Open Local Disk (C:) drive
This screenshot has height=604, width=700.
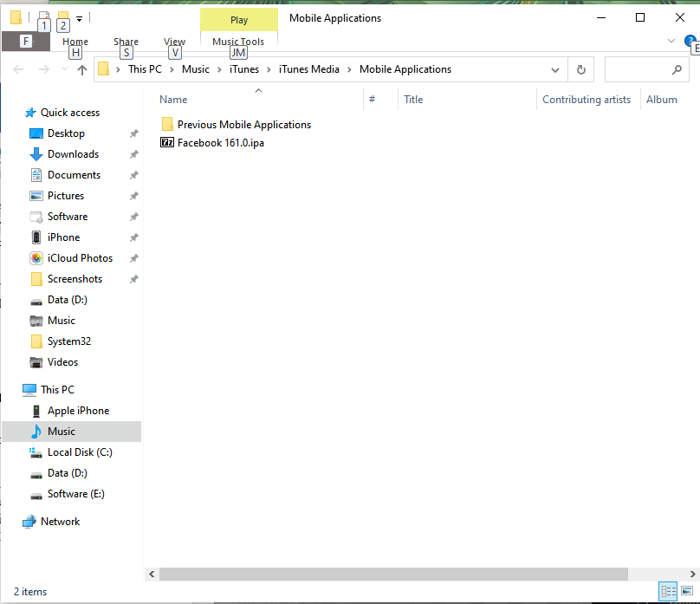(80, 452)
